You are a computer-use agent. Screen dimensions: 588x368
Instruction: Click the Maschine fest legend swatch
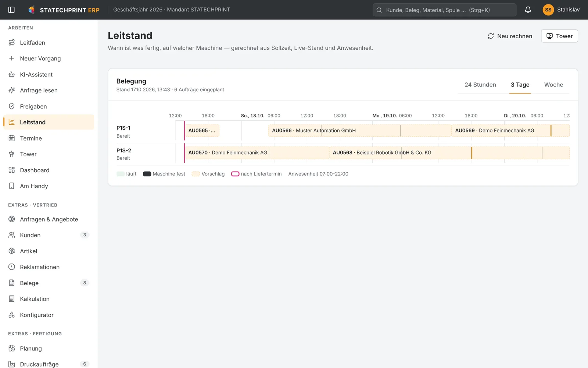tap(147, 174)
